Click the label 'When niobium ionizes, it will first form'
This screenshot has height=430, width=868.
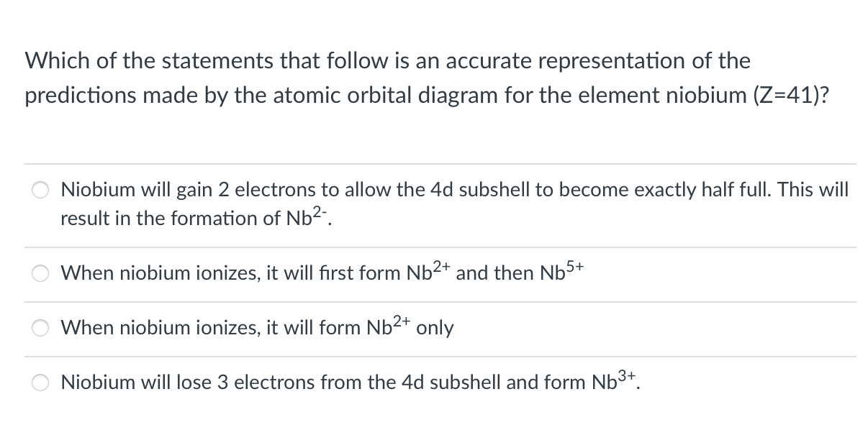click(232, 273)
